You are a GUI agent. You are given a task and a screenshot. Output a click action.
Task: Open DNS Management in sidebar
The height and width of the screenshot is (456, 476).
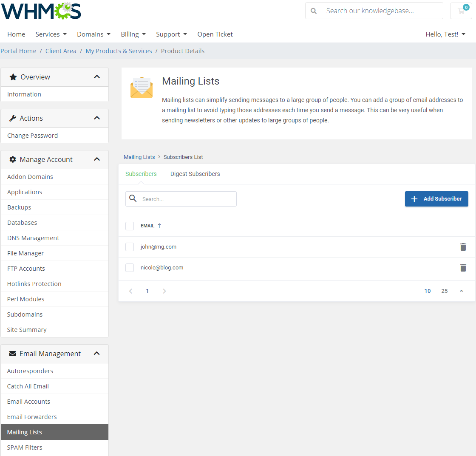point(55,238)
